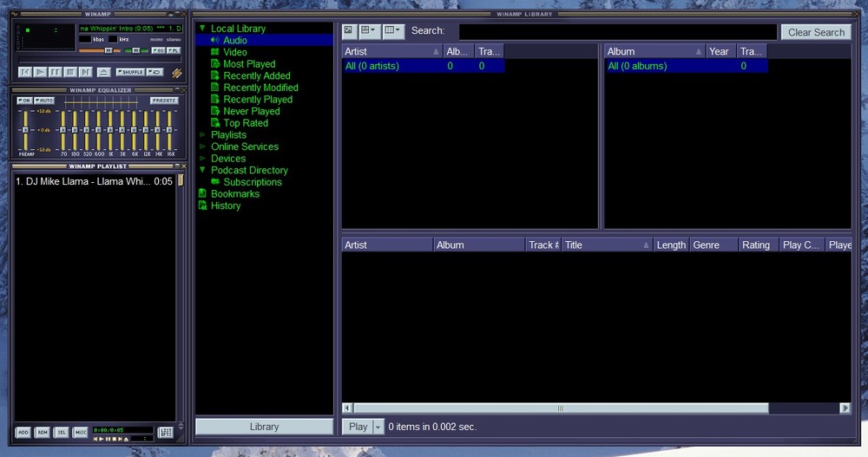Open the Recently Added library view
868x457 pixels.
pos(257,75)
